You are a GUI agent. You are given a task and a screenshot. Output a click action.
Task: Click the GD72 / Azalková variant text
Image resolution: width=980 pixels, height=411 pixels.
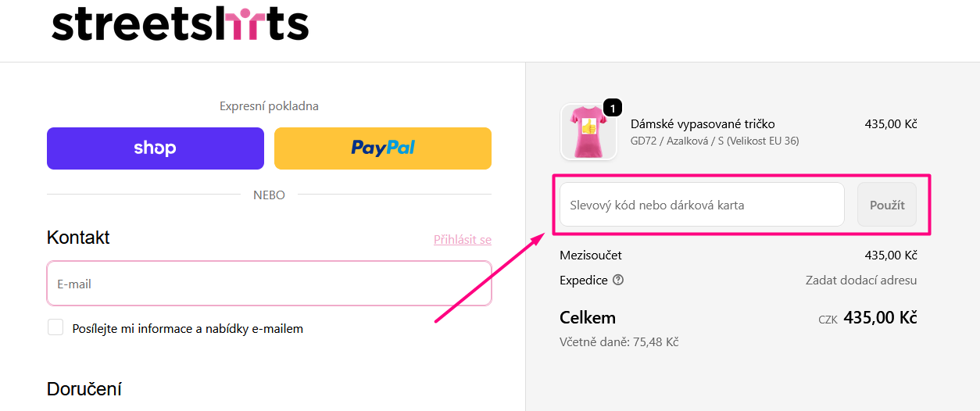[714, 141]
